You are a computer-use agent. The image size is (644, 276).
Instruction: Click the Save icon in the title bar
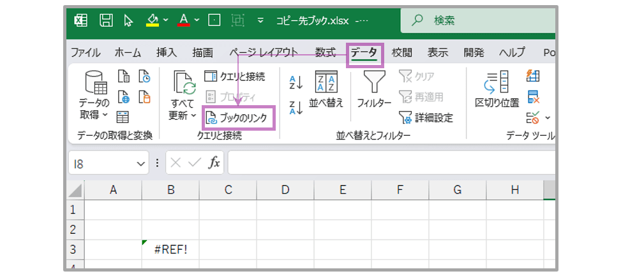[x=107, y=20]
